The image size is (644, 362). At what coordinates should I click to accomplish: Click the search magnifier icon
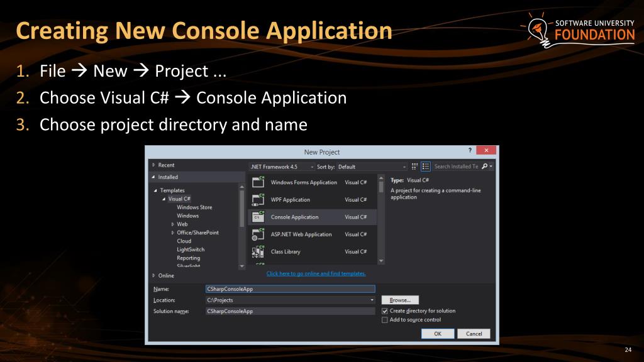point(485,166)
